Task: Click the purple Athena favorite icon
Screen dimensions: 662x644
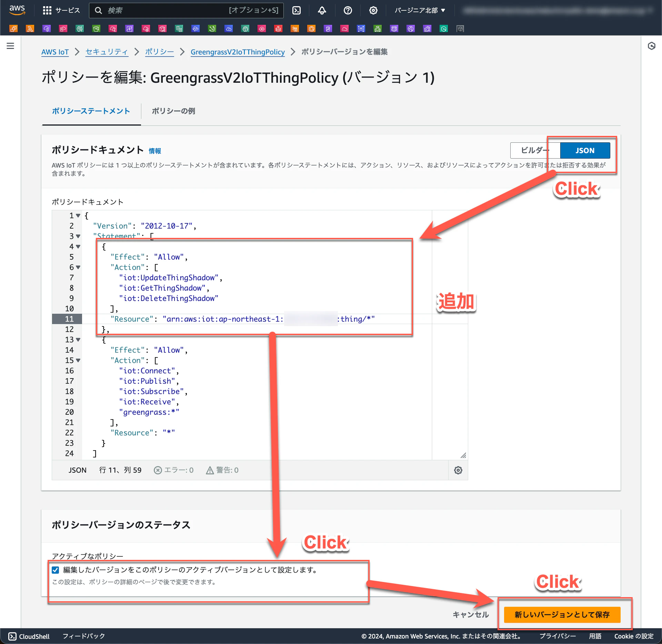Action: tap(427, 29)
